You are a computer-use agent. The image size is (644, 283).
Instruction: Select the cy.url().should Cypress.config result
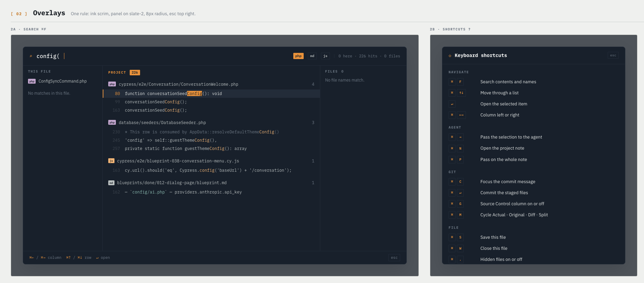211,170
